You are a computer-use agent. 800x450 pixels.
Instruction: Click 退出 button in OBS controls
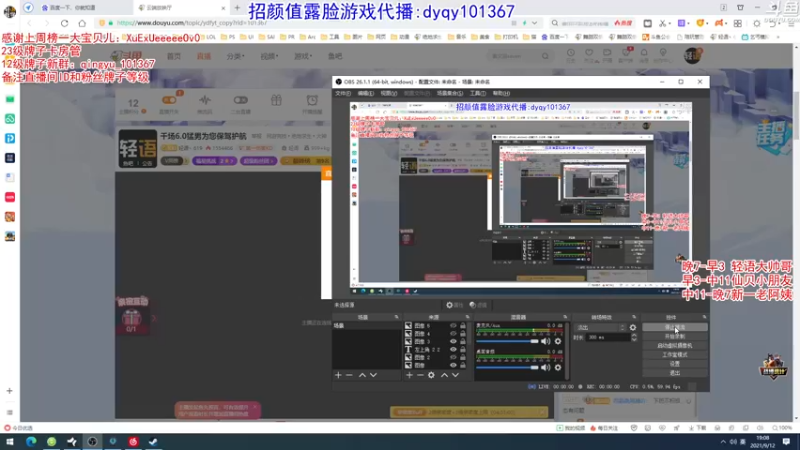674,373
